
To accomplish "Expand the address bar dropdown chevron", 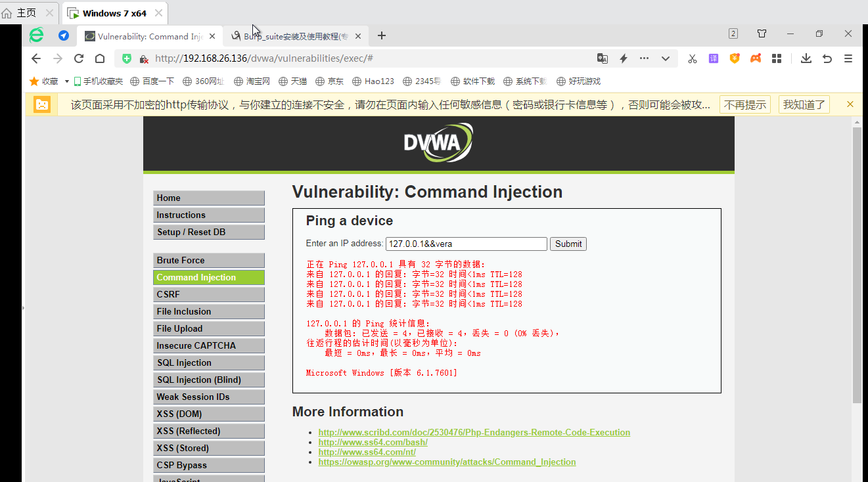I will tap(666, 58).
